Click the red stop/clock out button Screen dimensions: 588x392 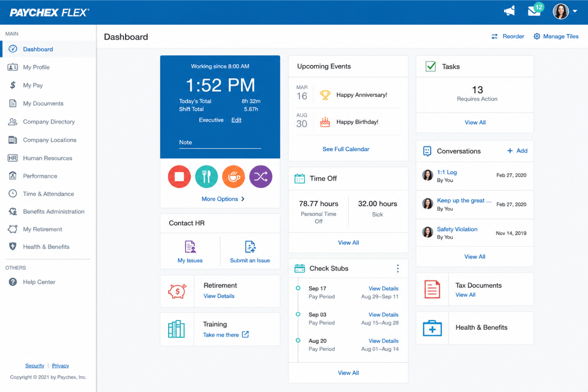pyautogui.click(x=179, y=176)
